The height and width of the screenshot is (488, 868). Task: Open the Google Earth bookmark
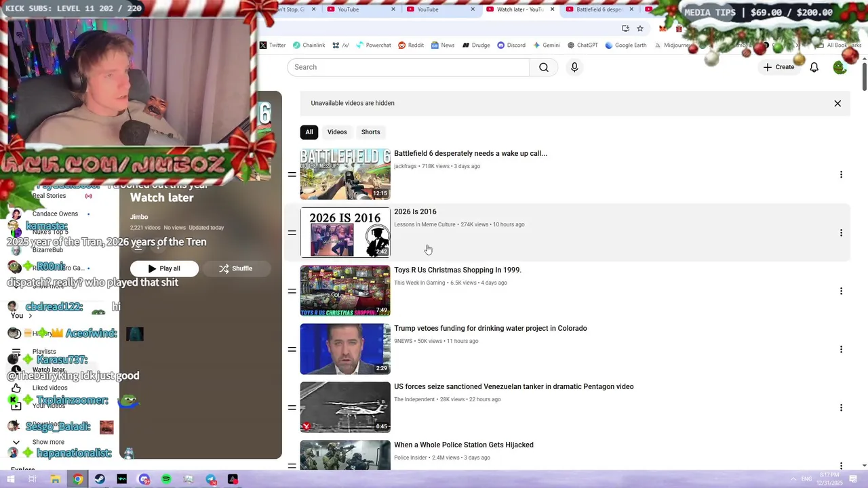[x=627, y=45]
